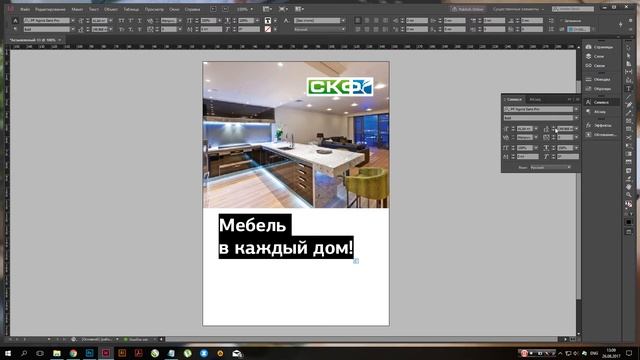
Task: Select the Type tool in tools panel
Action: tap(629, 88)
